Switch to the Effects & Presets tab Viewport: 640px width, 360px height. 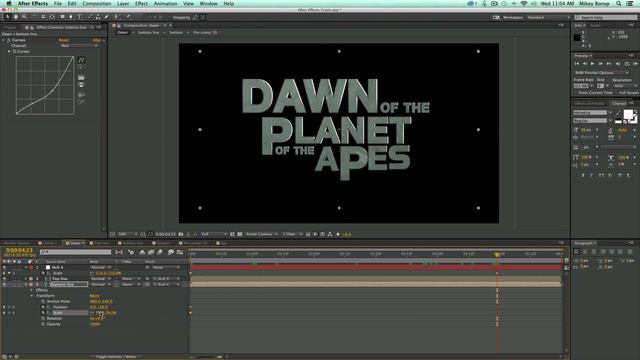coord(589,103)
